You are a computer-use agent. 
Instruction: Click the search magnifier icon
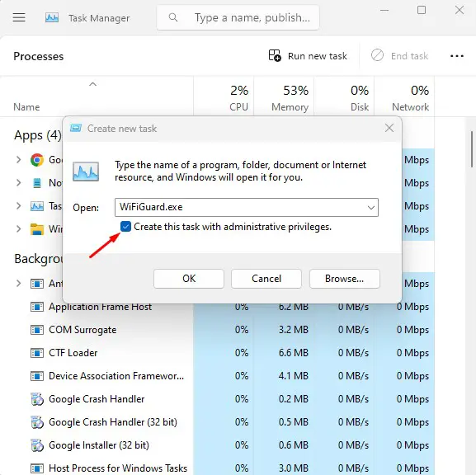(x=173, y=17)
